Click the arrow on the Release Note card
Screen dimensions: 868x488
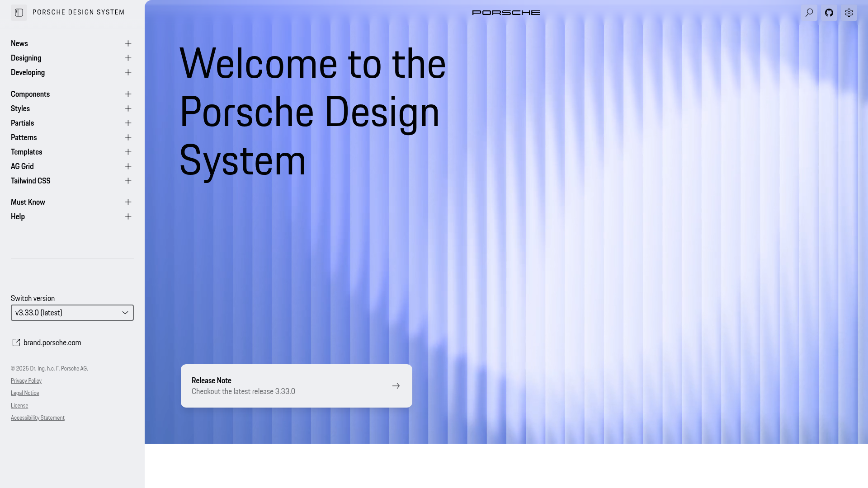tap(396, 386)
